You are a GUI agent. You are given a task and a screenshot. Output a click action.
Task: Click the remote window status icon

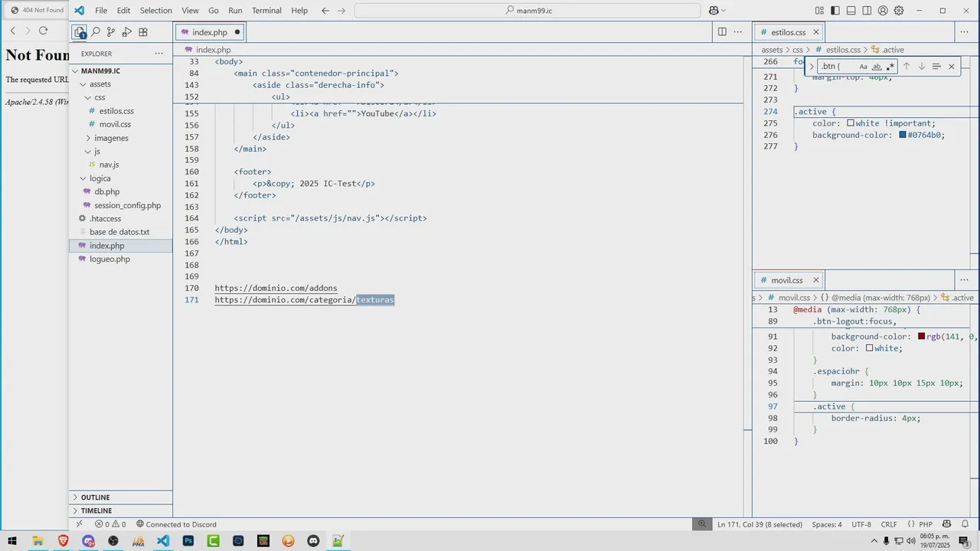coord(80,524)
